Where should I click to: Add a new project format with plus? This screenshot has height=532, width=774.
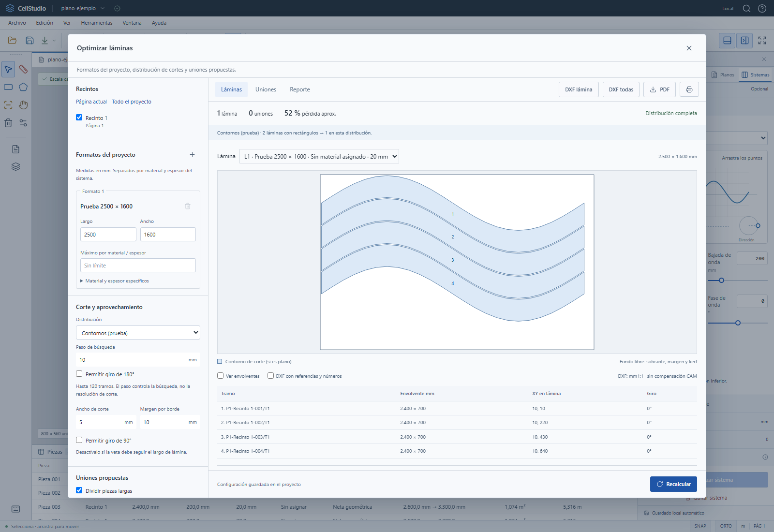[x=192, y=155]
